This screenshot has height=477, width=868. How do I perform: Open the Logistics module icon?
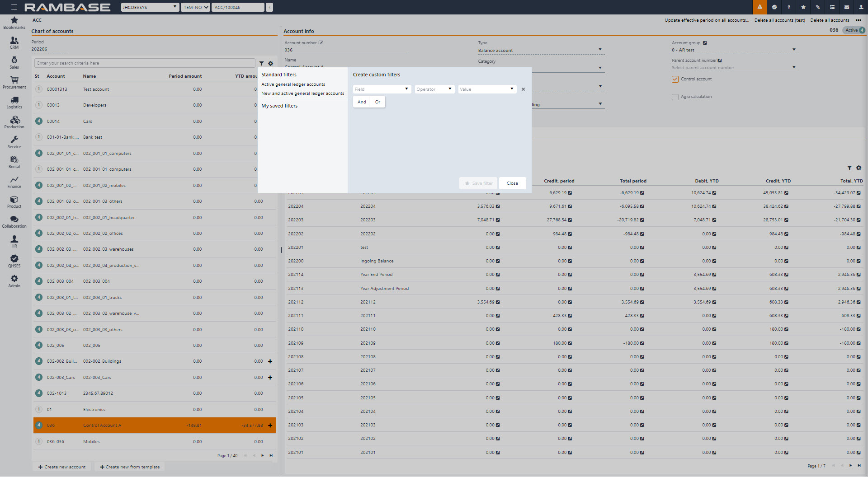click(14, 102)
